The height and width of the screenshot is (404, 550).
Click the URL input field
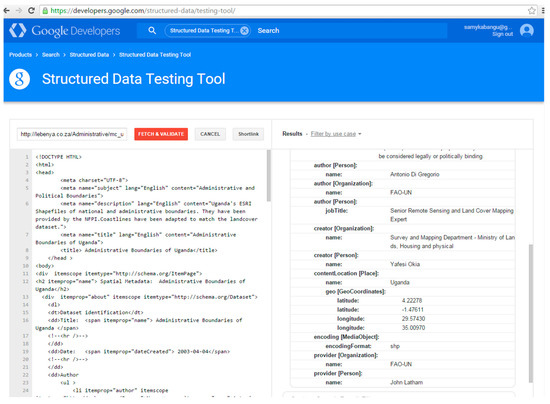point(72,134)
